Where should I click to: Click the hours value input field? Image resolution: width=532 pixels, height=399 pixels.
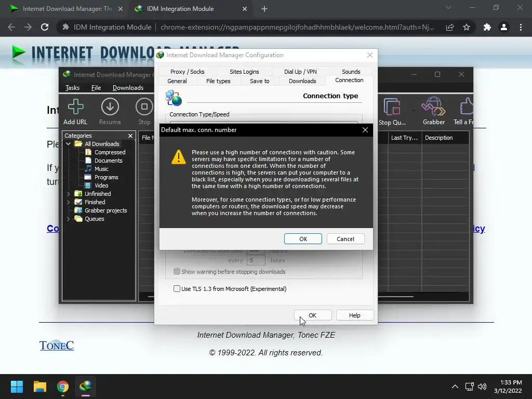point(256,261)
